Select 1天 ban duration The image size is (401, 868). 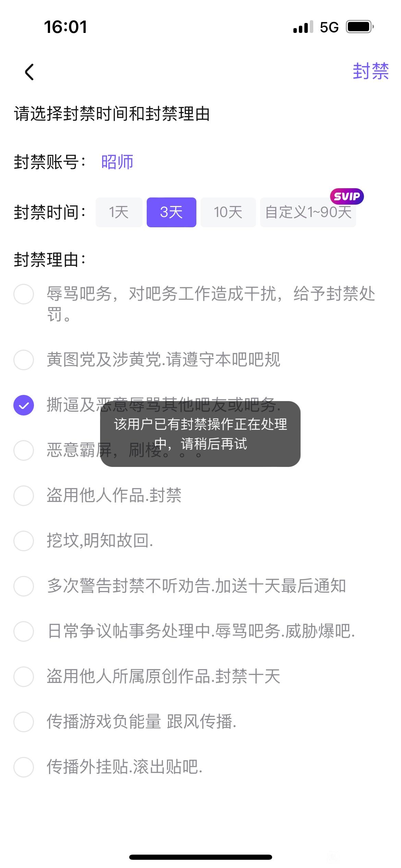(119, 212)
